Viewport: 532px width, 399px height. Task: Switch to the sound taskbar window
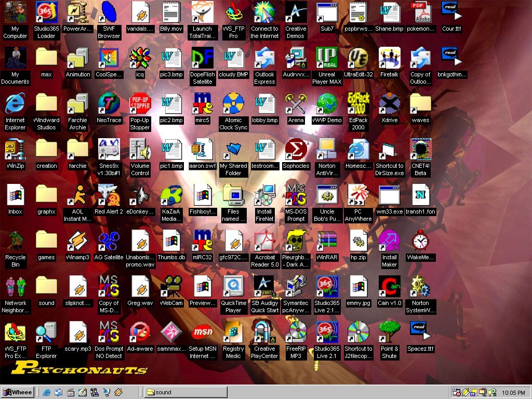coord(186,392)
